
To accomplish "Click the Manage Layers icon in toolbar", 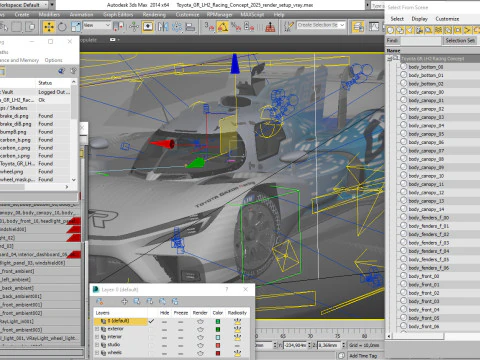I will (x=358, y=27).
